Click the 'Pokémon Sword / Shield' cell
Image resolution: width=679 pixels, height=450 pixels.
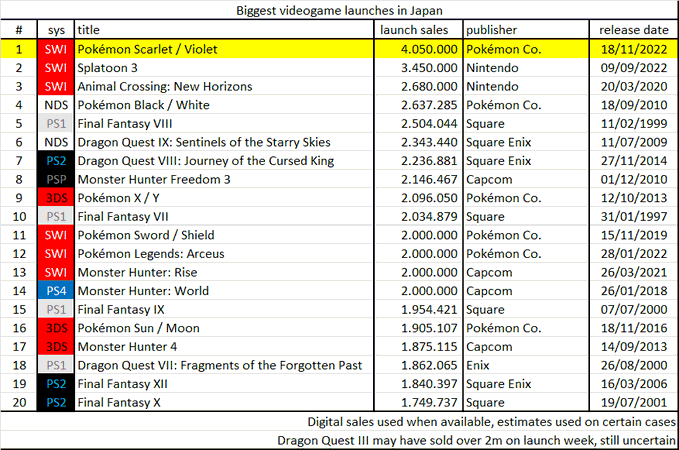click(x=146, y=235)
